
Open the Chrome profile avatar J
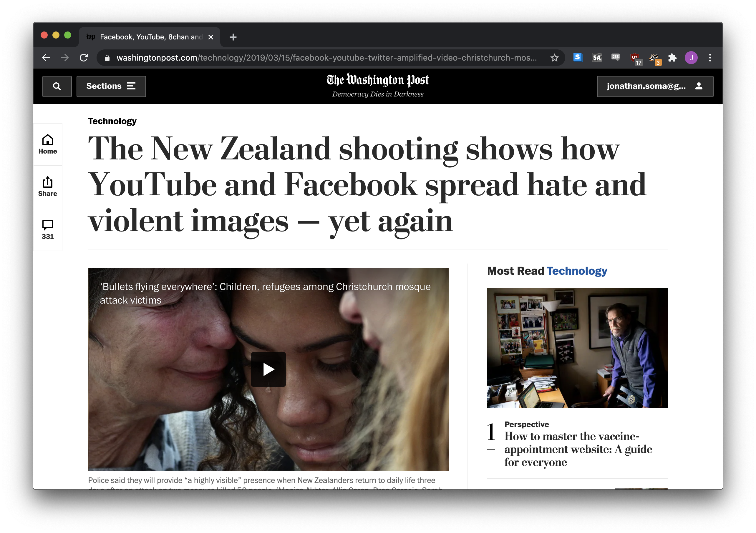pyautogui.click(x=691, y=58)
